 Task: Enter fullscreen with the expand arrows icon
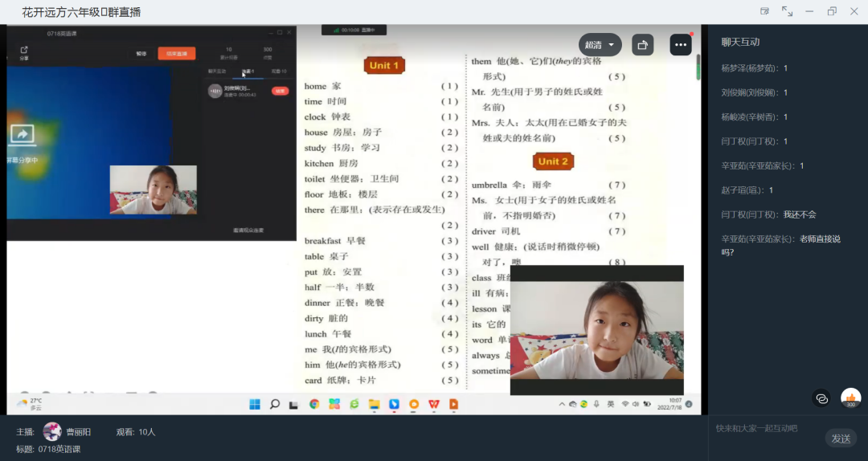tap(787, 11)
